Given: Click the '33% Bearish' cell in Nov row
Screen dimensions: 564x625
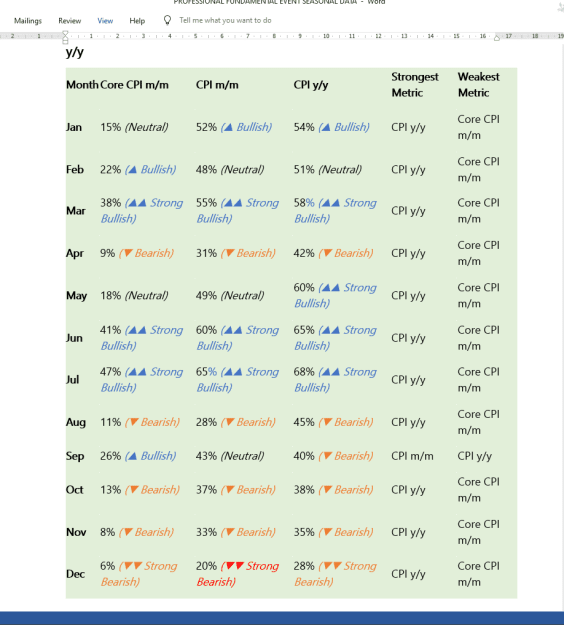Looking at the screenshot, I should click(236, 532).
